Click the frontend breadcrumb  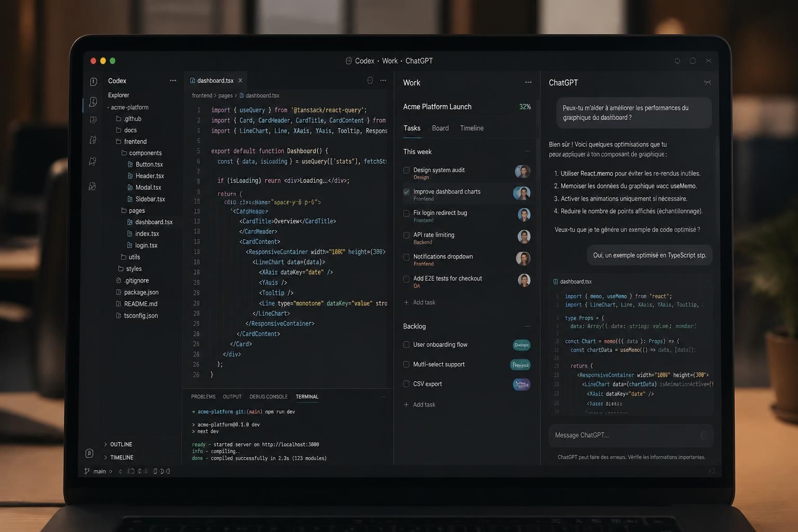[x=202, y=96]
